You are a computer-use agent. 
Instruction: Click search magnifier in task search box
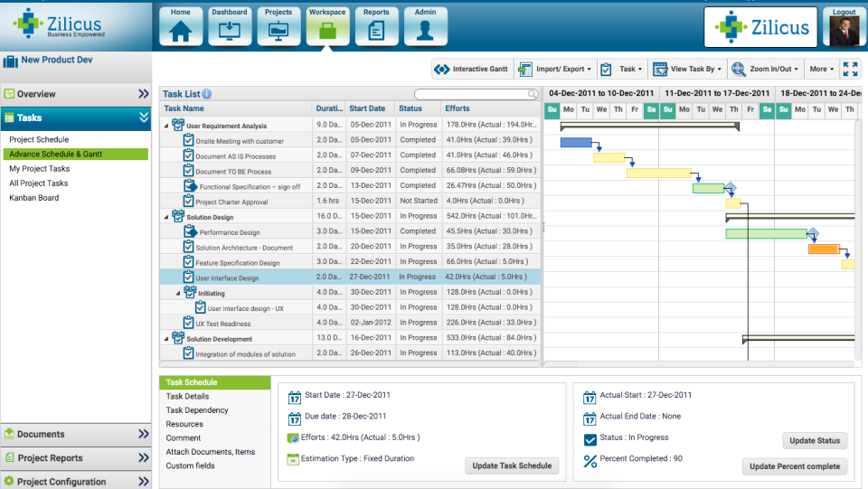532,94
